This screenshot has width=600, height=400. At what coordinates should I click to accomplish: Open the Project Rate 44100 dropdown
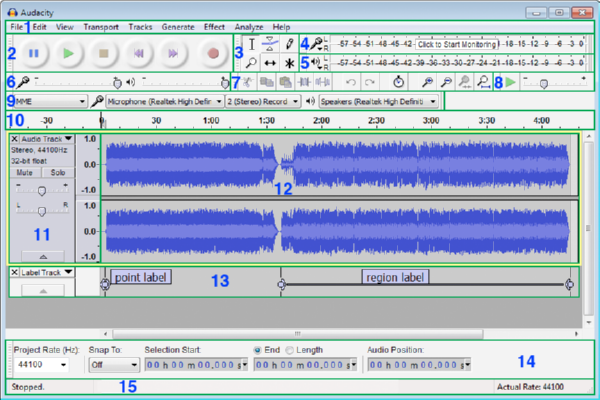(x=41, y=365)
